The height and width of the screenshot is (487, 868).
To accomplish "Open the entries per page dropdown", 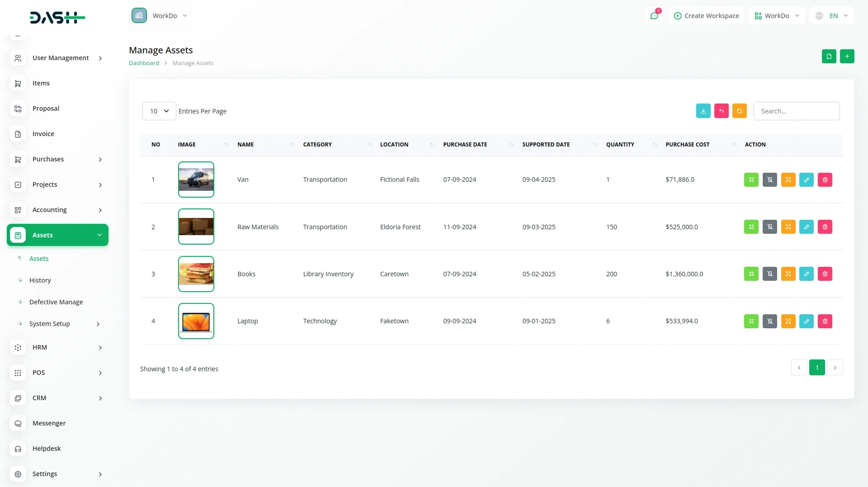I will pyautogui.click(x=159, y=111).
